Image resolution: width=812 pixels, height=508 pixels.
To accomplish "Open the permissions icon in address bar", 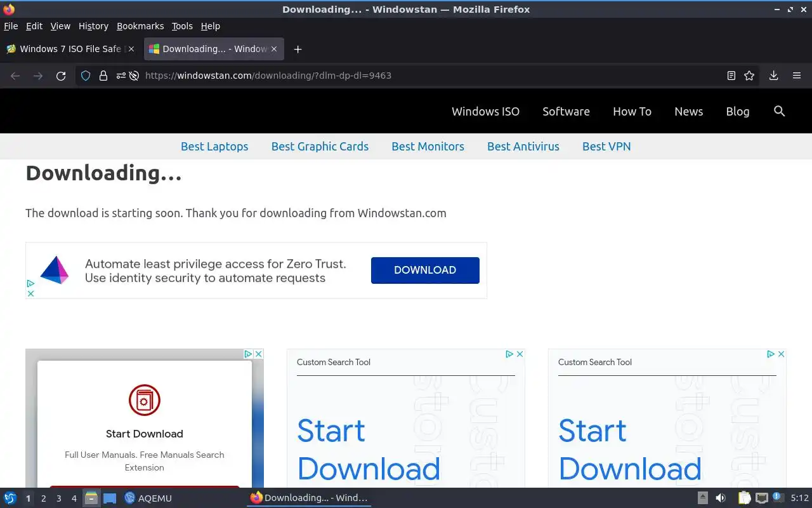I will click(121, 76).
